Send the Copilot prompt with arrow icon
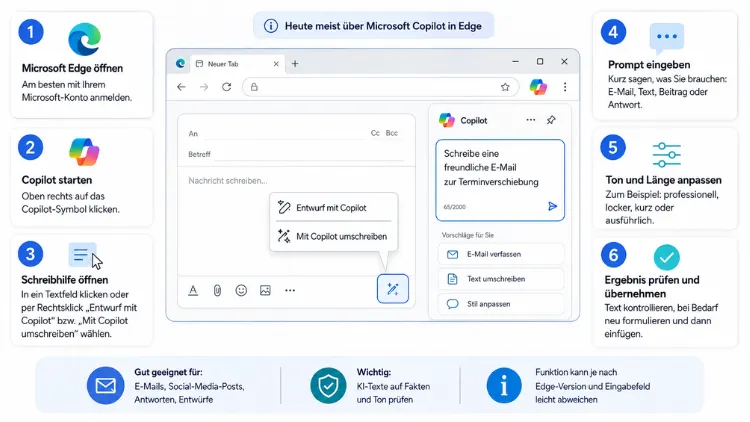This screenshot has height=422, width=750. pyautogui.click(x=552, y=206)
